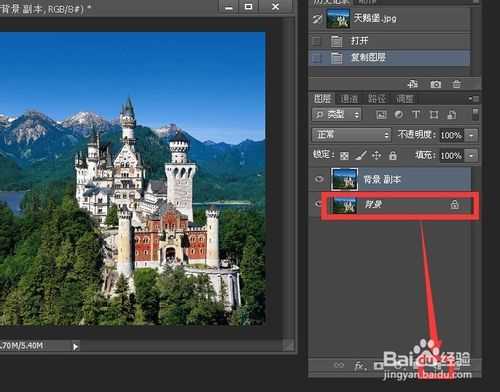Close the document window
Image resolution: width=500 pixels, height=392 pixels.
276,7
